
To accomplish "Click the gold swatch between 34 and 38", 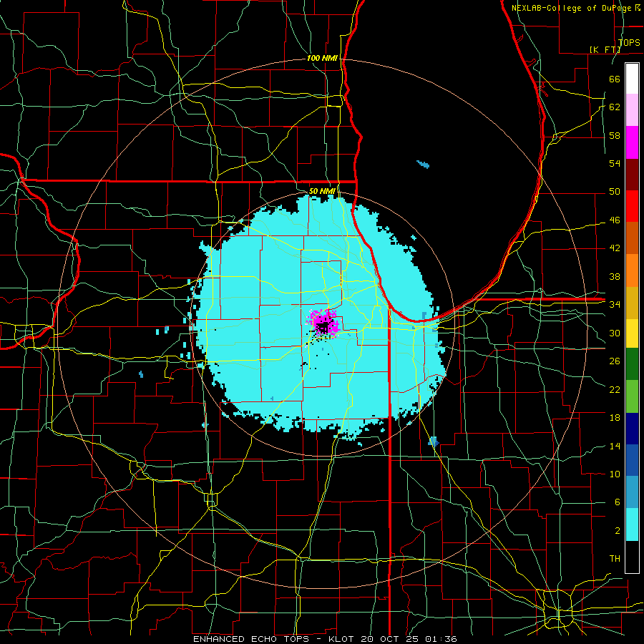I will [632, 303].
